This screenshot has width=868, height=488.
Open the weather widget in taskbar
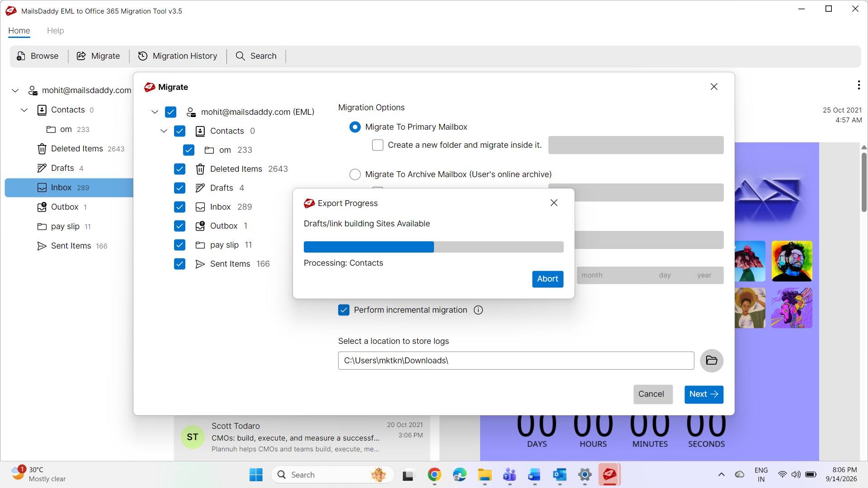38,474
